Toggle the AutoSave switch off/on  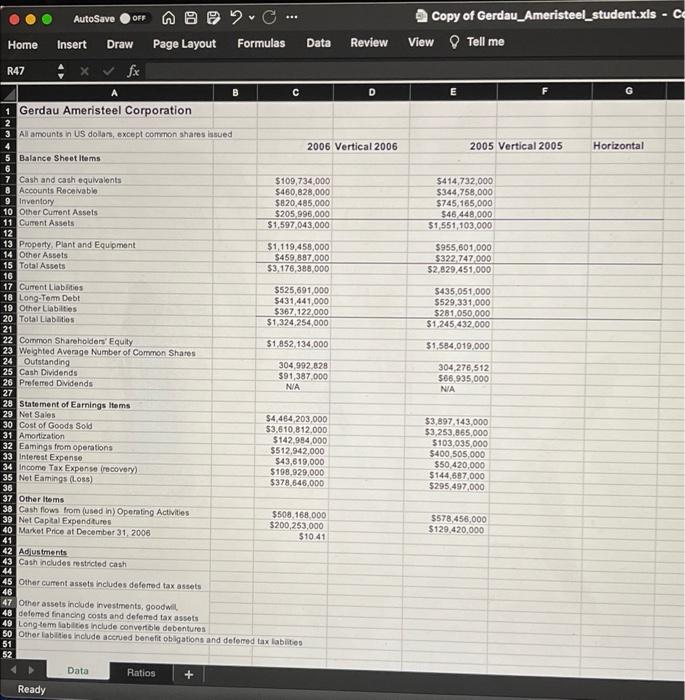click(x=134, y=18)
